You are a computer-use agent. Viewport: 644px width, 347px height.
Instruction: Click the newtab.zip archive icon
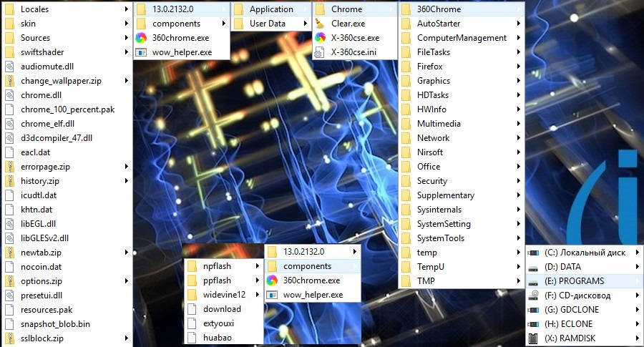click(x=9, y=253)
